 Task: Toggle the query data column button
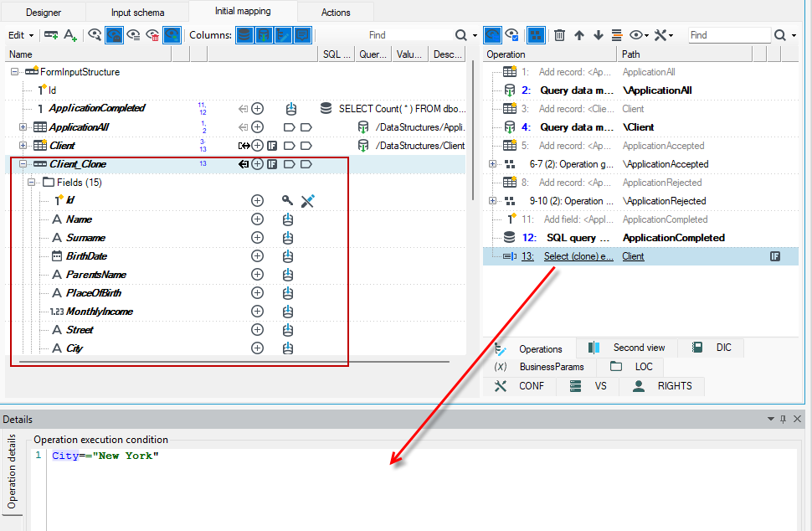point(264,34)
